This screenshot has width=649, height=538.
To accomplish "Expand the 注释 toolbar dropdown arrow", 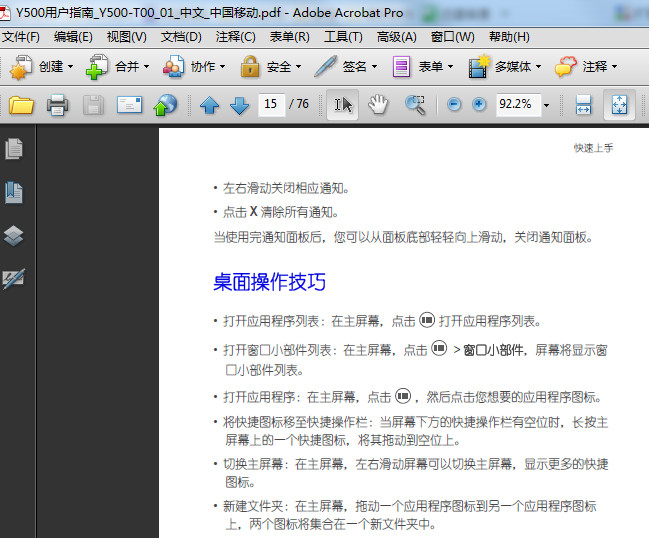I will pyautogui.click(x=614, y=67).
